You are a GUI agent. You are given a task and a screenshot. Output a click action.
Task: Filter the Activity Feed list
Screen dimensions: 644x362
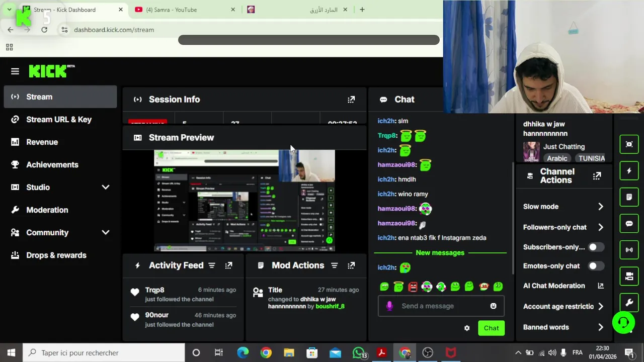[212, 265]
